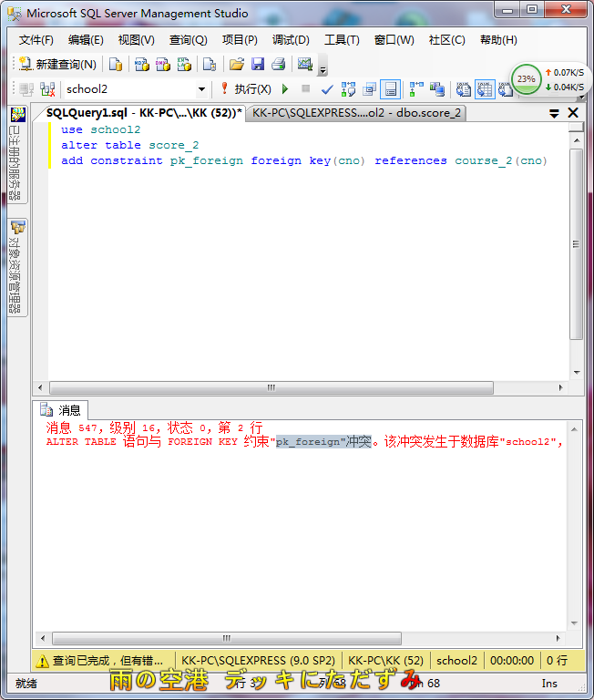The height and width of the screenshot is (700, 594).
Task: Click the '消息 547' error line
Action: [154, 428]
